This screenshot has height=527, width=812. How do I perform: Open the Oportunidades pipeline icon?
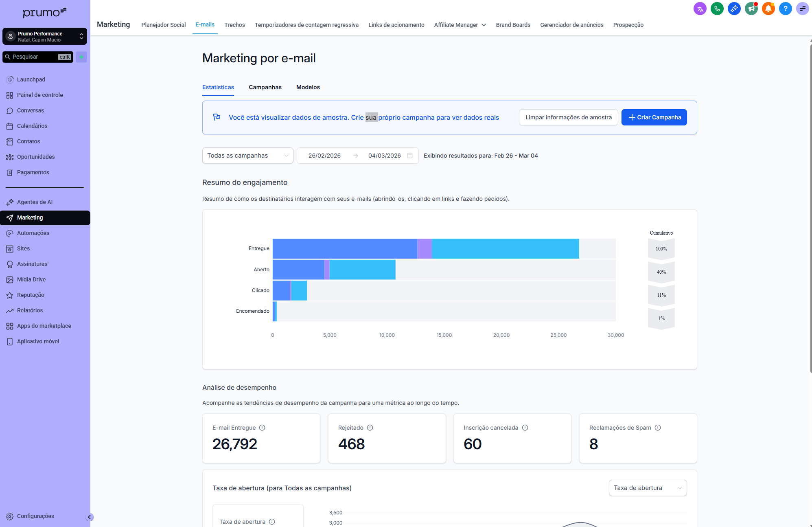point(10,157)
